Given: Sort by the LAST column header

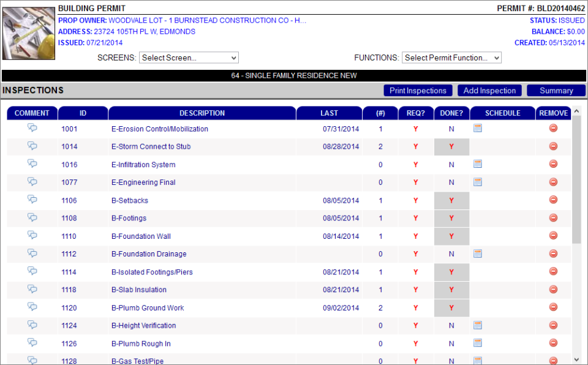Looking at the screenshot, I should click(x=329, y=113).
